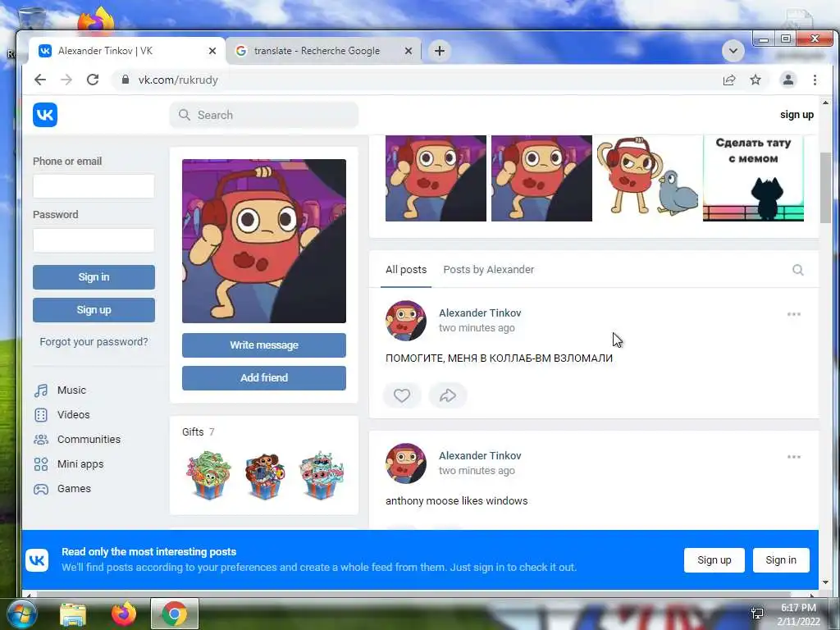840x630 pixels.
Task: Close the Alexander Tinkov VK tab
Action: point(212,51)
